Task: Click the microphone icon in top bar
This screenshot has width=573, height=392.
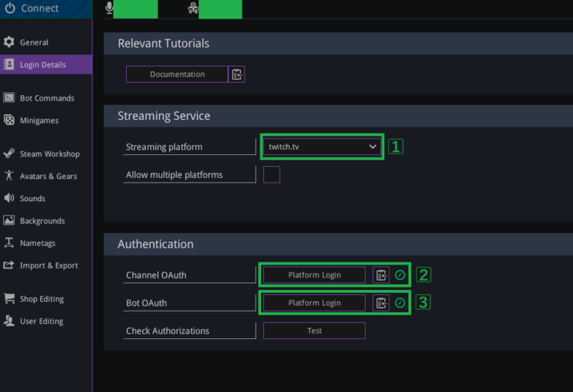Action: click(109, 8)
